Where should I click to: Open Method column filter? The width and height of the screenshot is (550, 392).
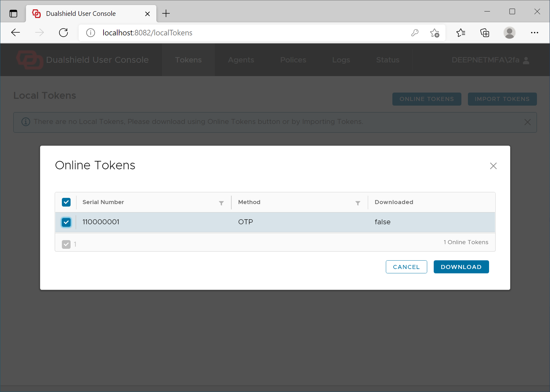[x=358, y=203]
